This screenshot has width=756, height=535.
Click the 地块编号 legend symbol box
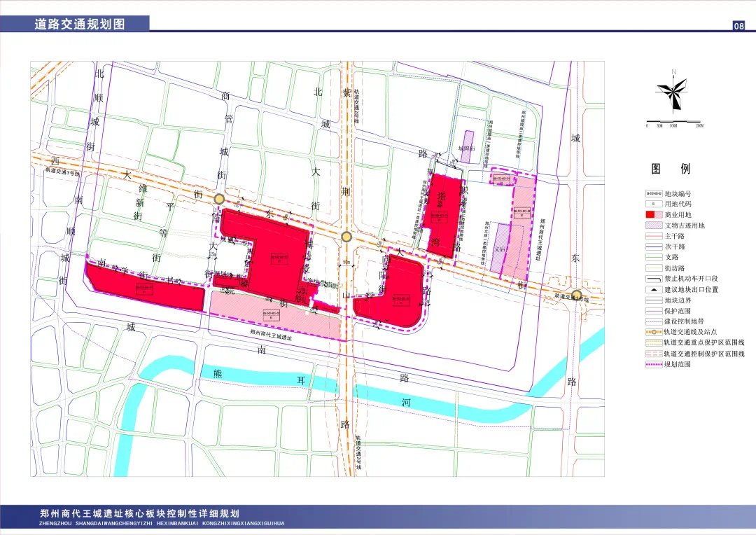point(654,193)
